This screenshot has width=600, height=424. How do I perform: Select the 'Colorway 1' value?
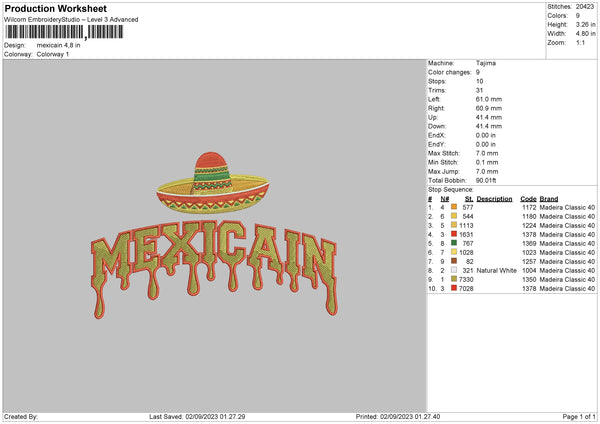pos(53,54)
